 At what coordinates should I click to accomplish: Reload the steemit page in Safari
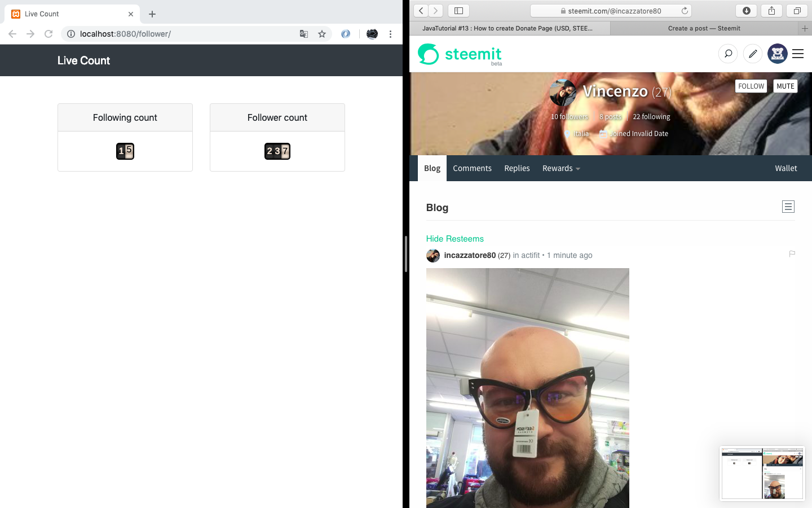(685, 11)
